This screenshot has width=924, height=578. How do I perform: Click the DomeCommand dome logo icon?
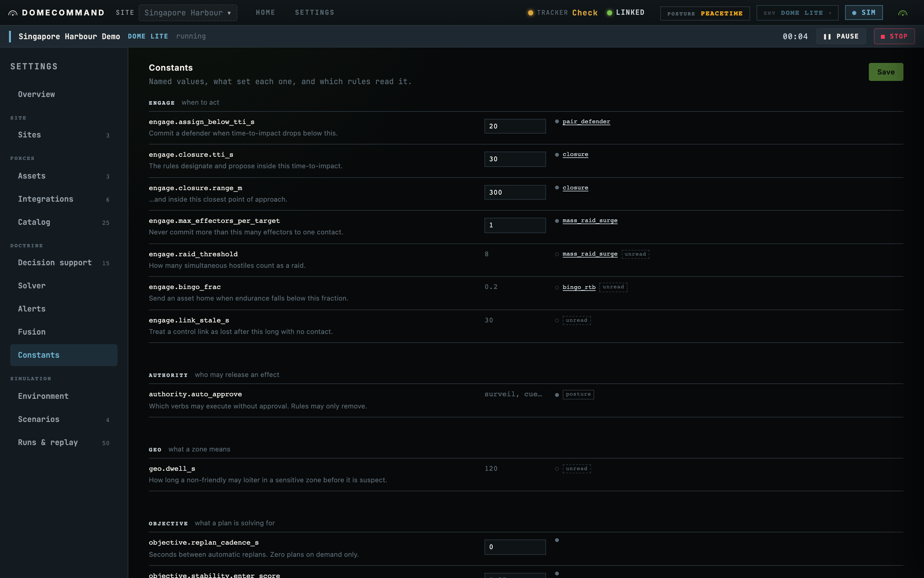(x=13, y=13)
